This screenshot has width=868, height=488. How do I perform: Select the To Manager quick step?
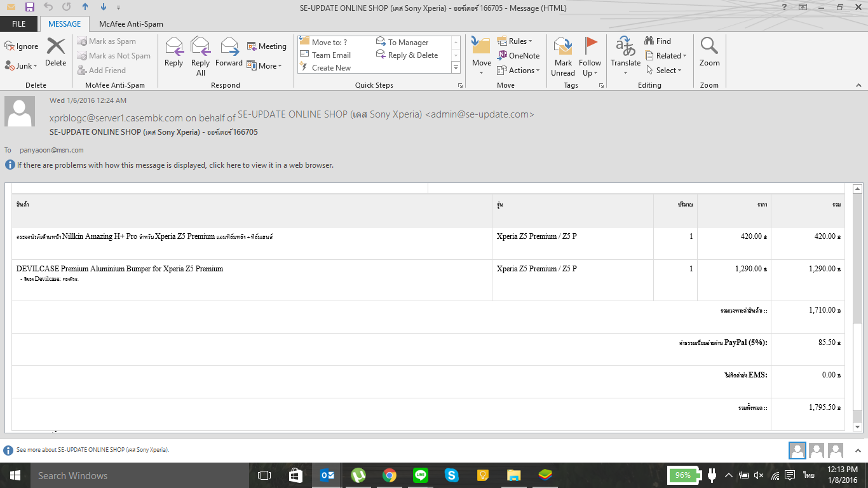pos(402,42)
